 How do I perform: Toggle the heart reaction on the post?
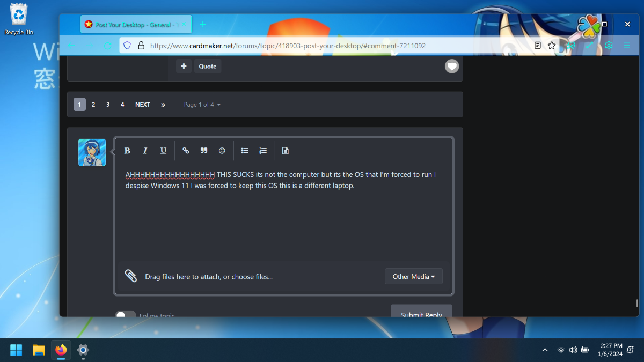(452, 67)
